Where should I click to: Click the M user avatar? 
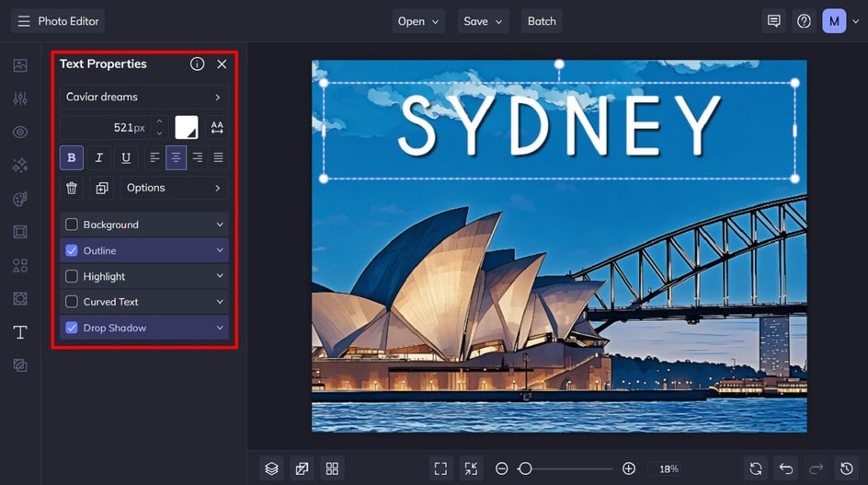click(834, 21)
